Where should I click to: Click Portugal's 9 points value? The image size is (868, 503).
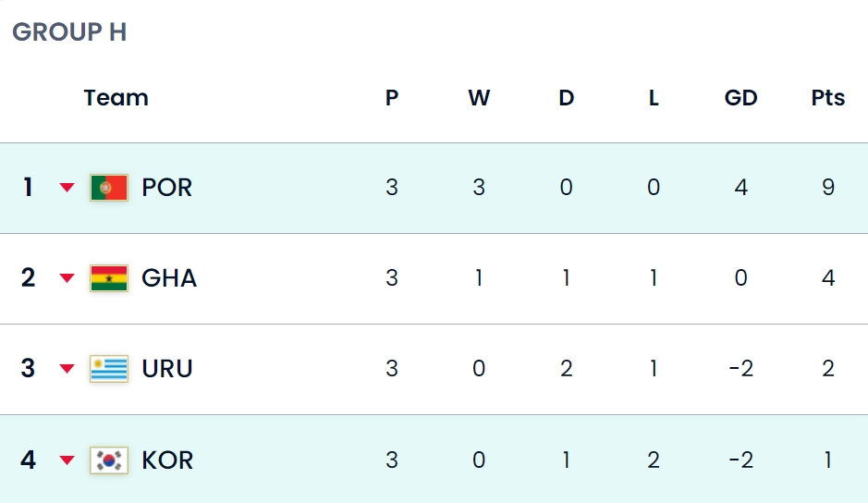click(828, 188)
